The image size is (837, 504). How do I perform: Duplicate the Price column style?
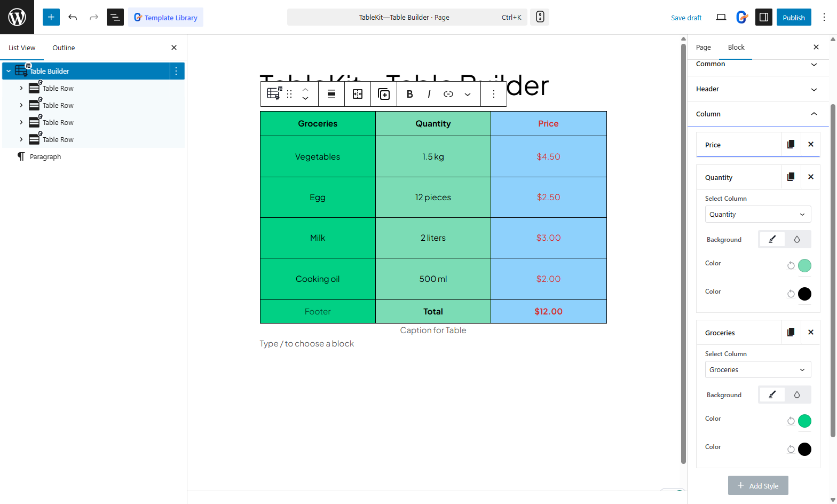tap(791, 145)
